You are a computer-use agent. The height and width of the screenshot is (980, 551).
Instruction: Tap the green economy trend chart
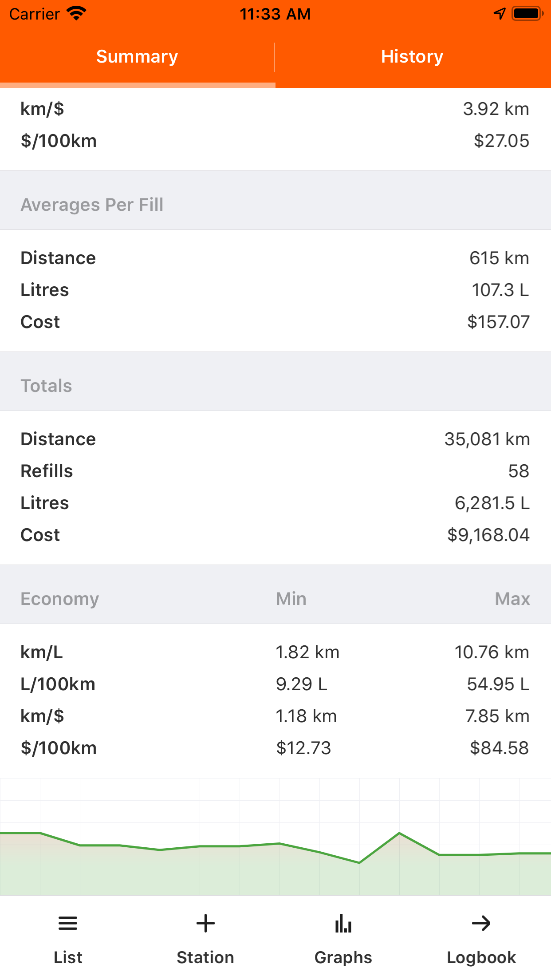pyautogui.click(x=275, y=857)
